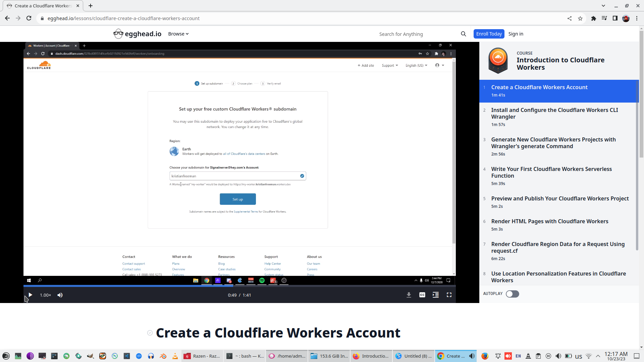Play the lesson video

coord(30,295)
